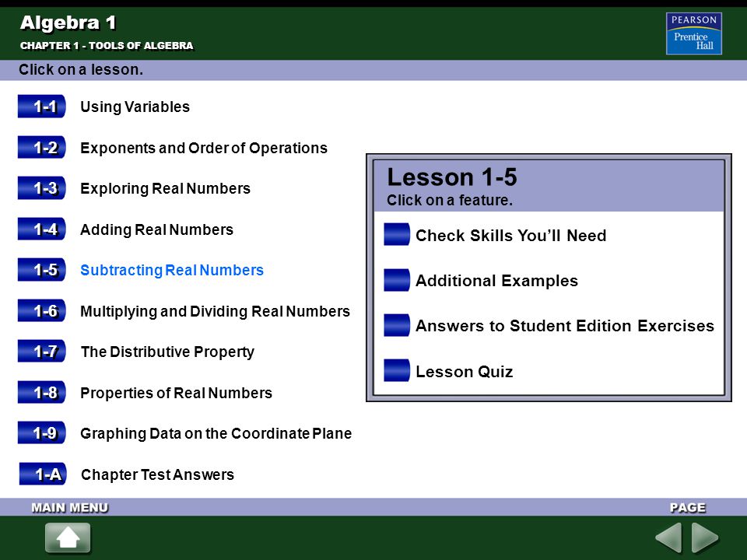Go to previous page with left arrow

[668, 538]
